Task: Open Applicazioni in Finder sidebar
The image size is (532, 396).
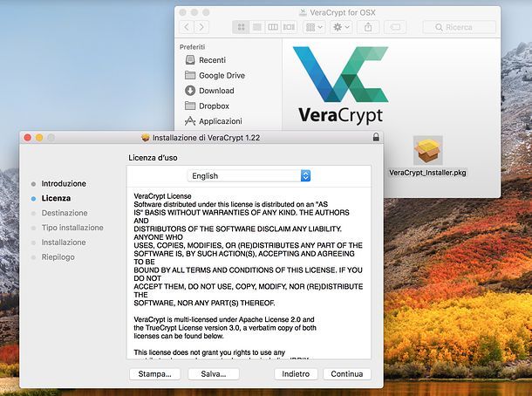Action: click(x=214, y=121)
